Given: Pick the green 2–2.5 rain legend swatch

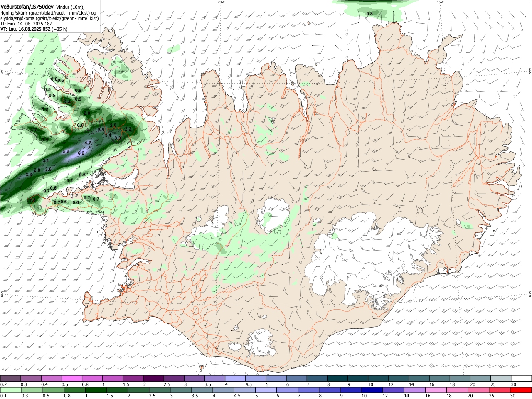Looking at the screenshot, I should coord(138,390).
